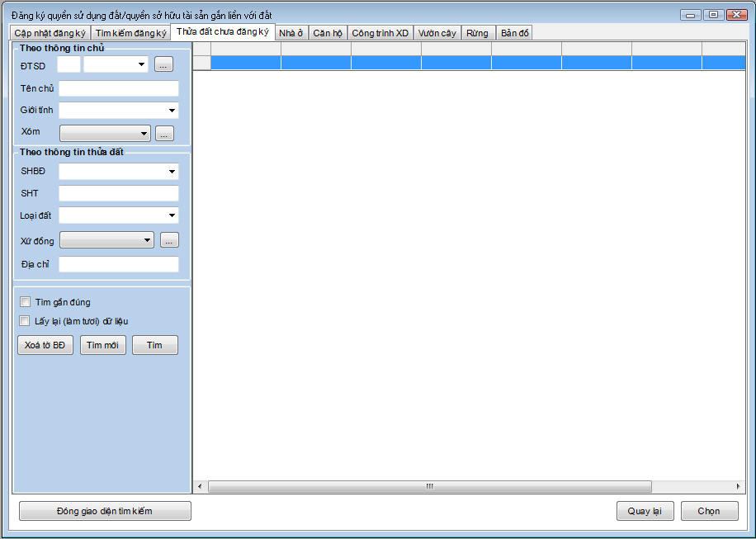
Task: Click the Đóng giao diện tìm kiếm button
Action: pyautogui.click(x=105, y=511)
